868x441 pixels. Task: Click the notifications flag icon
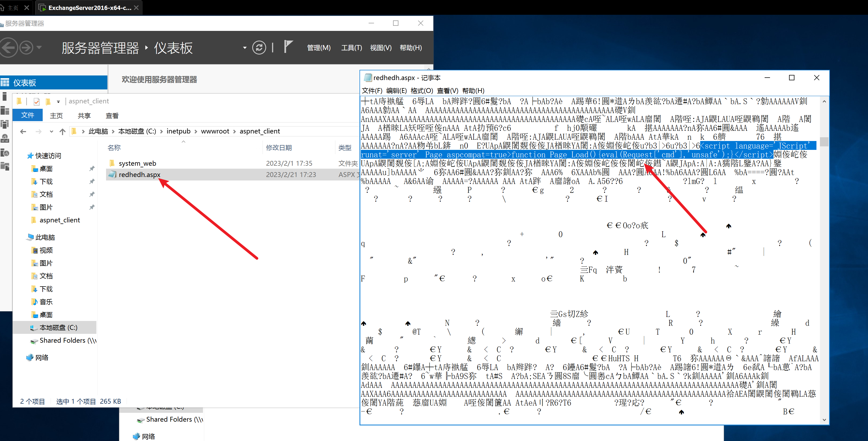click(x=288, y=46)
